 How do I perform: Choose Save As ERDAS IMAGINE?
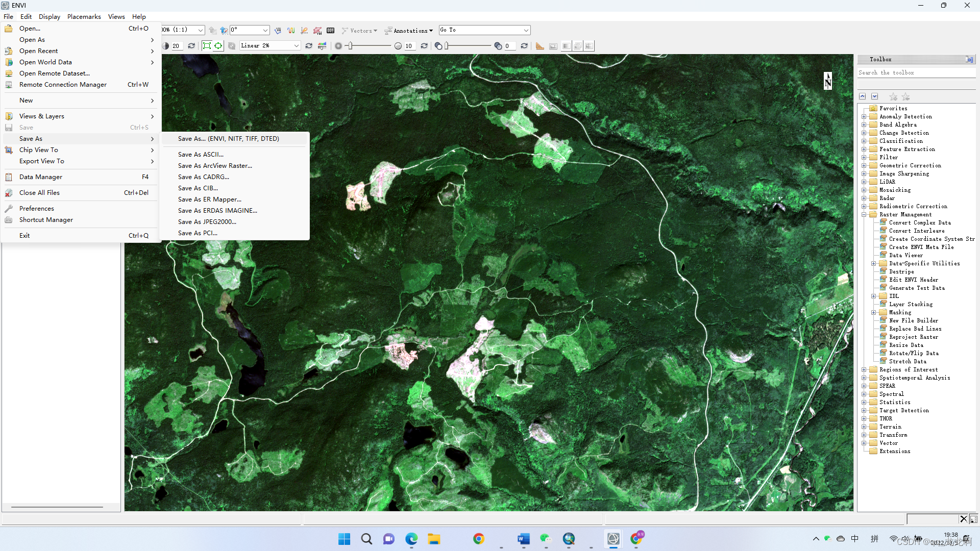click(217, 210)
